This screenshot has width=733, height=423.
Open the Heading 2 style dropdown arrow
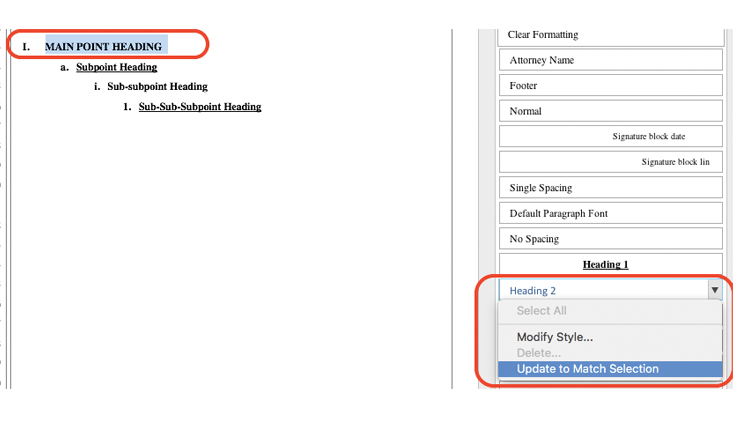(x=714, y=290)
